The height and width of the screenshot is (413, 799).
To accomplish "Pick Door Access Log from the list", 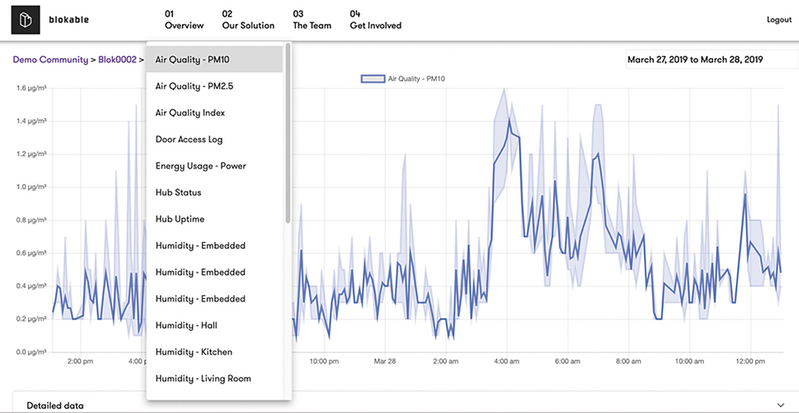I will [215, 139].
